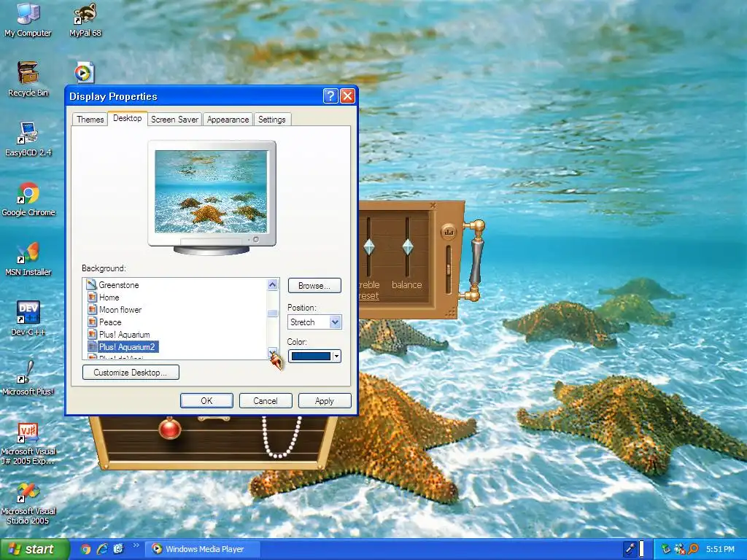Close the wooden media player settings drawer
The image size is (747, 560).
point(433,206)
